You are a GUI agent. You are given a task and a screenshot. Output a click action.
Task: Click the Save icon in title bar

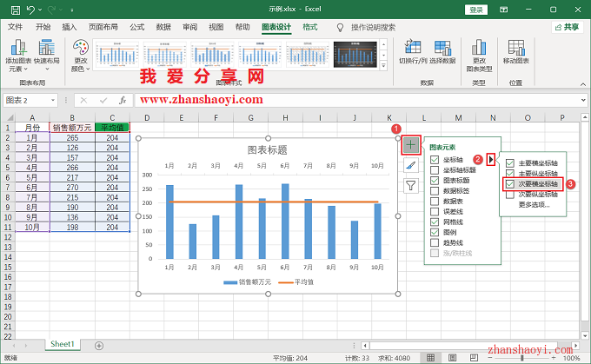[x=16, y=10]
